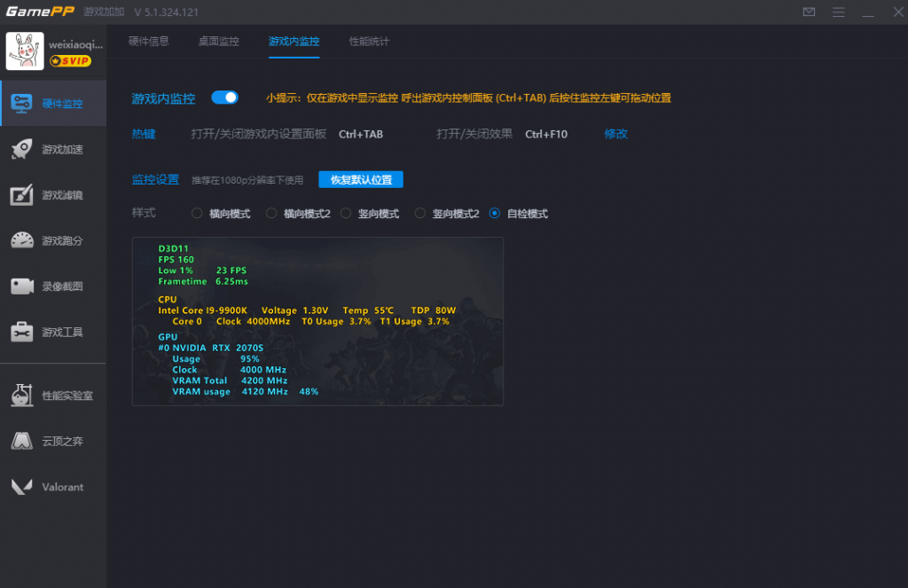Open the 游戏工具 toolbox icon
The height and width of the screenshot is (588, 908).
[x=21, y=332]
